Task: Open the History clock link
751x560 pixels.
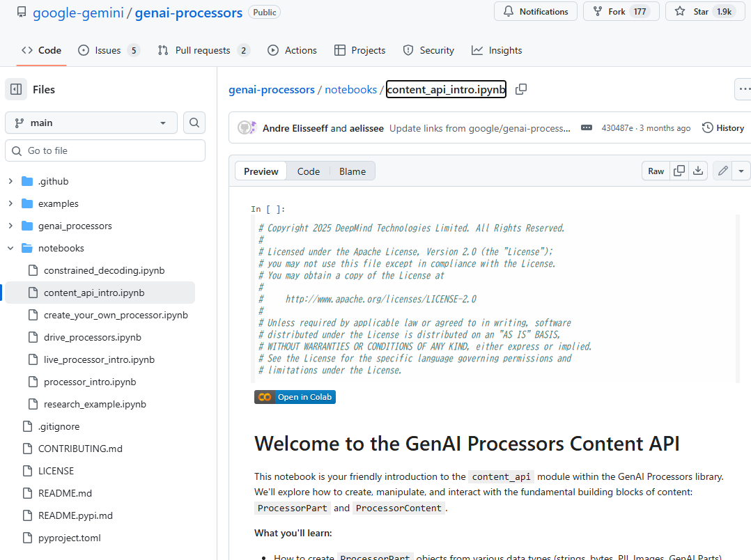Action: (723, 128)
